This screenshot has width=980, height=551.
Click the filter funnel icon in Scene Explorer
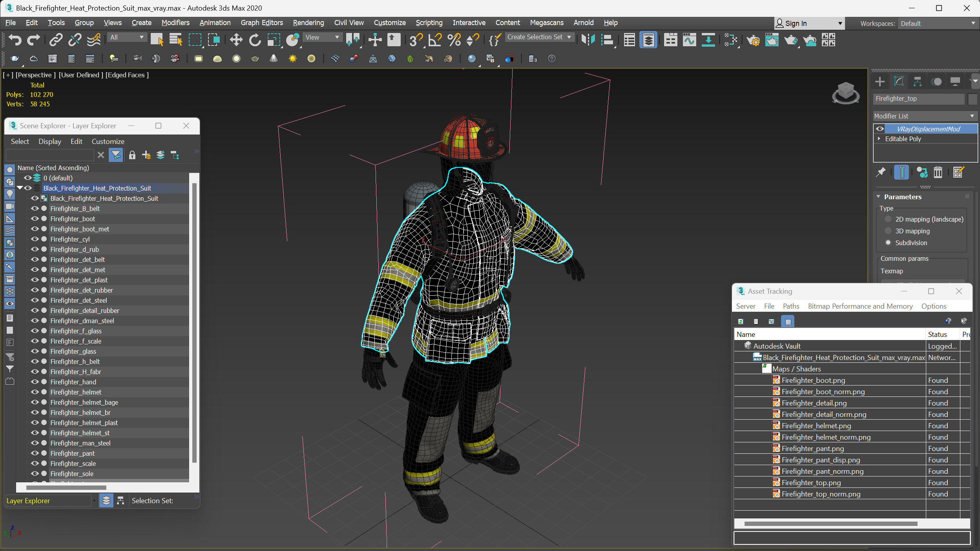116,155
